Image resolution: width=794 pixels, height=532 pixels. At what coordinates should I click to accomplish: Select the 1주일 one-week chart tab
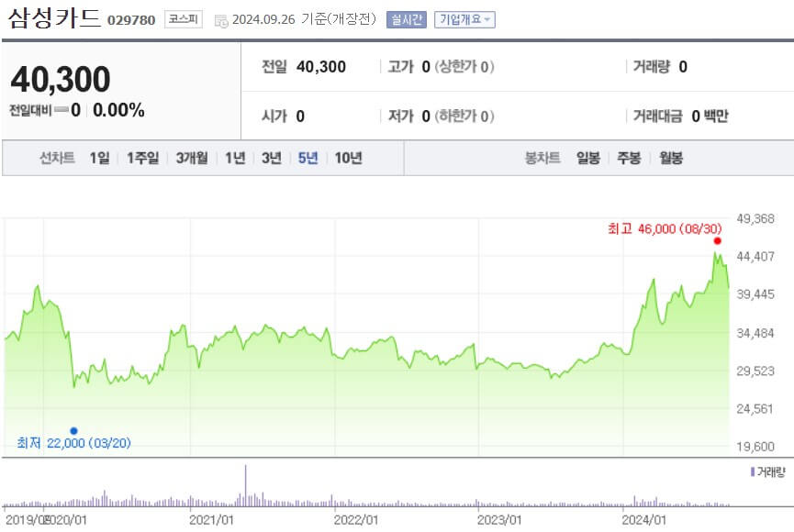pyautogui.click(x=143, y=158)
